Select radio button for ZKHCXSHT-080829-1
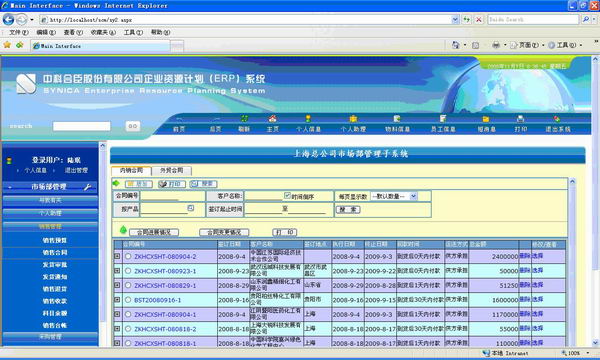Screen dimensions: 600x360 [128, 285]
